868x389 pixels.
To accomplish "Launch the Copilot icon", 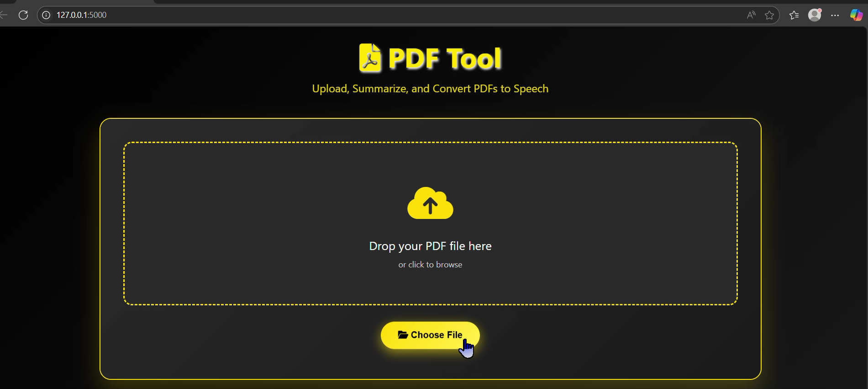I will (856, 15).
